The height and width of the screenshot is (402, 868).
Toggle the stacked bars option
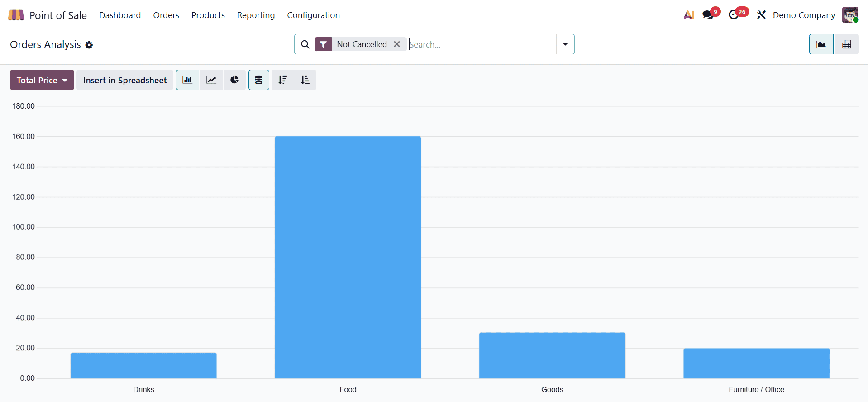[x=259, y=80]
